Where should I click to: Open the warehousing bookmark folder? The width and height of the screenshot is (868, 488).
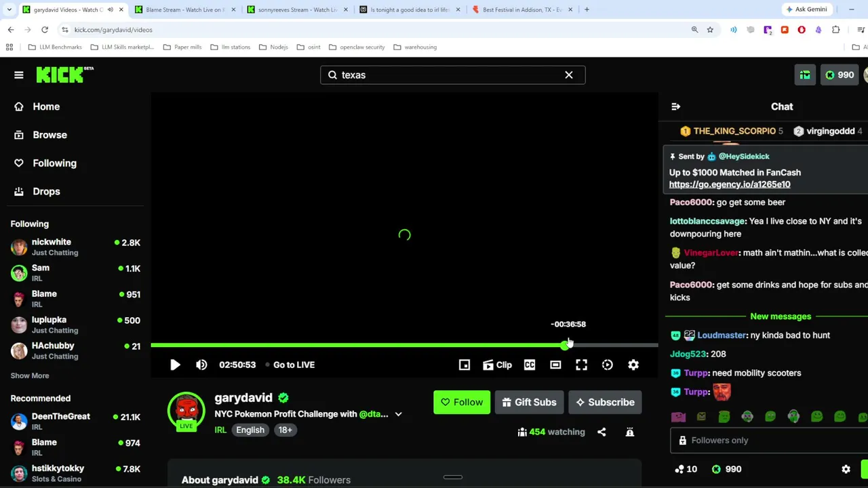click(x=414, y=47)
